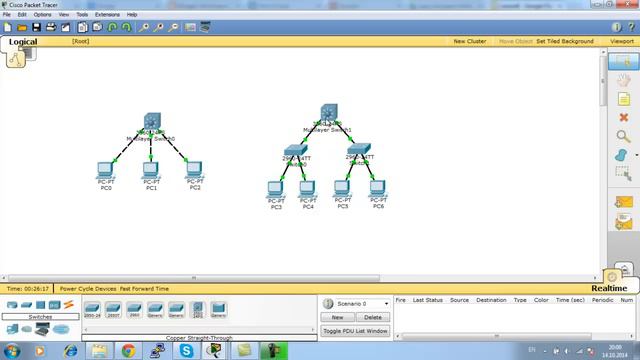Select the Routers device category icon

pyautogui.click(x=12, y=305)
